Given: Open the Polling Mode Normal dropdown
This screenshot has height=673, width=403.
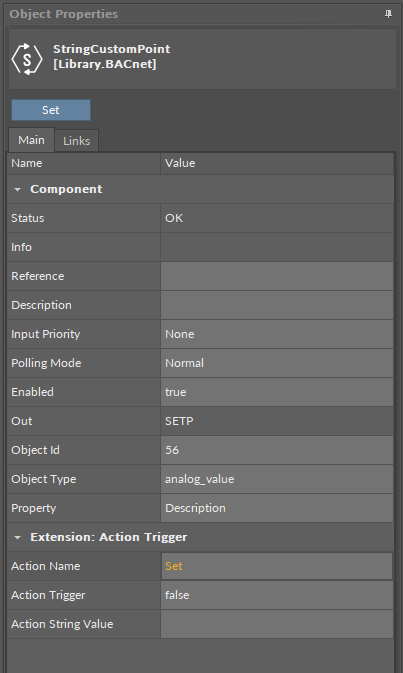Looking at the screenshot, I should coord(277,363).
